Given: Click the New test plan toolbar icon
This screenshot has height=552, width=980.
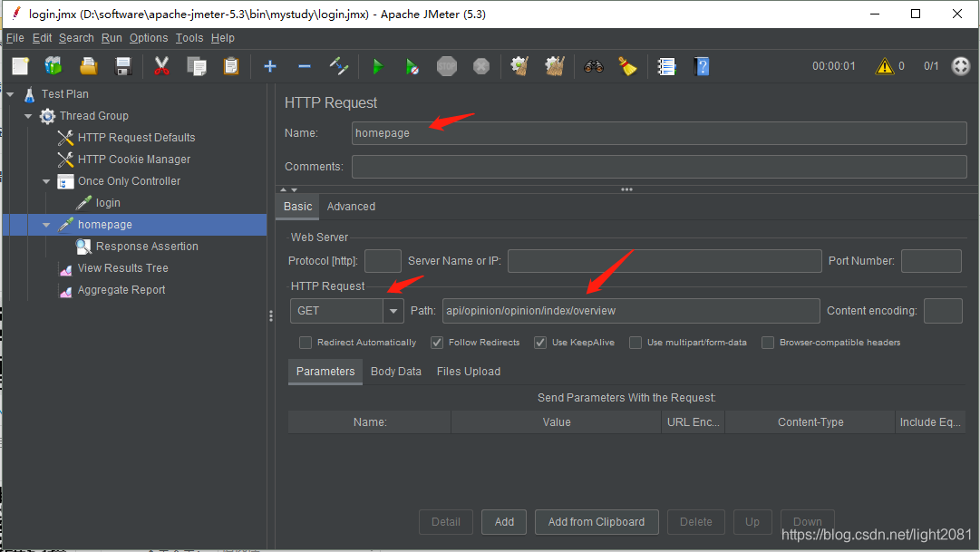Looking at the screenshot, I should pos(20,66).
